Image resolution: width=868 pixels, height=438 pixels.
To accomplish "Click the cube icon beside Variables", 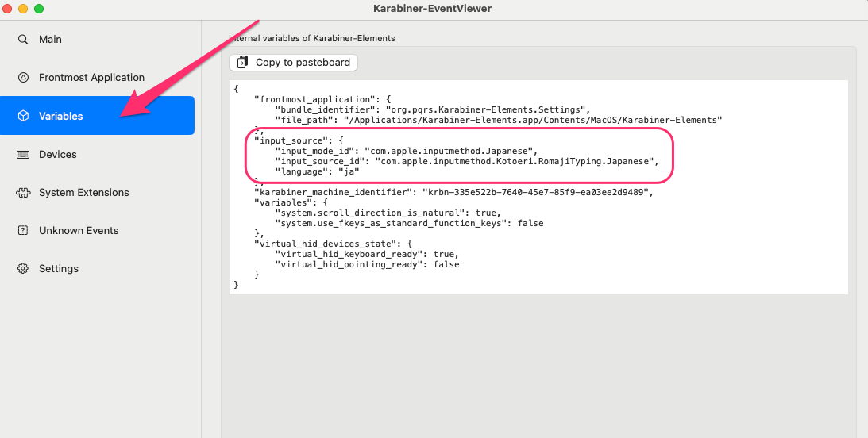I will click(x=23, y=116).
